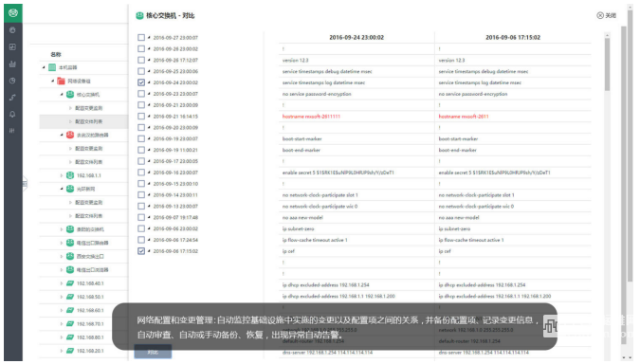Image resolution: width=640 pixels, height=364 pixels.
Task: Select the dashboard gauge icon in sidebar
Action: [12, 30]
